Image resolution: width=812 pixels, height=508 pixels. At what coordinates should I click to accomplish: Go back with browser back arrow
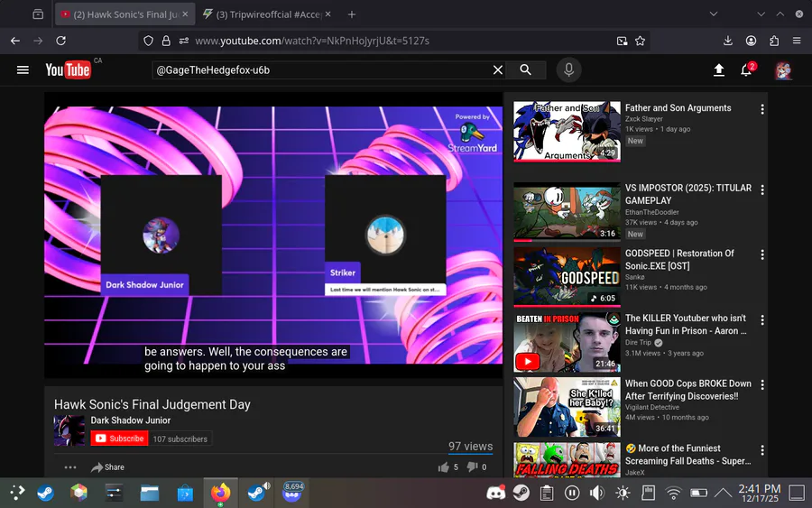tap(15, 41)
